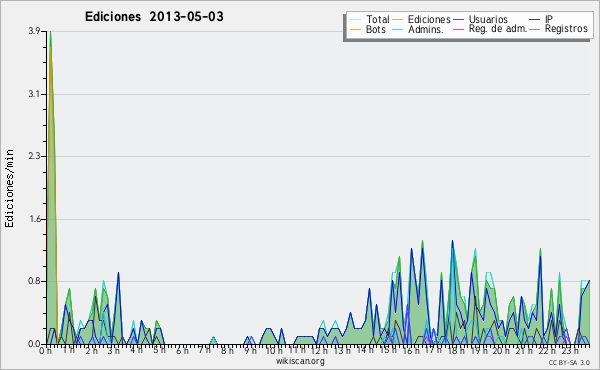Click the '1 h' x-axis tick label
The width and height of the screenshot is (600, 370).
coord(68,350)
